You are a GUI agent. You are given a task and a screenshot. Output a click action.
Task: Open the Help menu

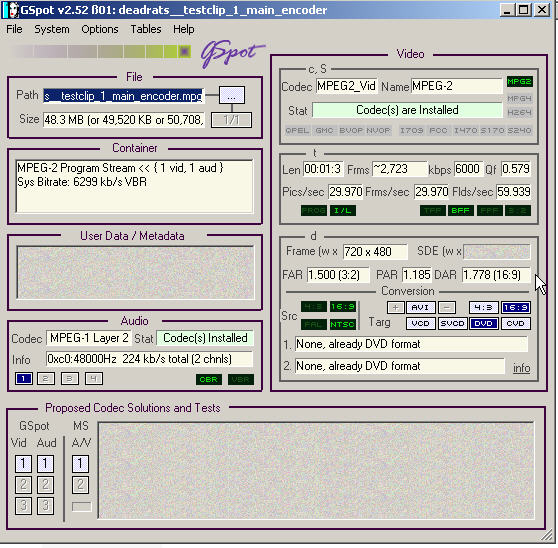point(184,29)
